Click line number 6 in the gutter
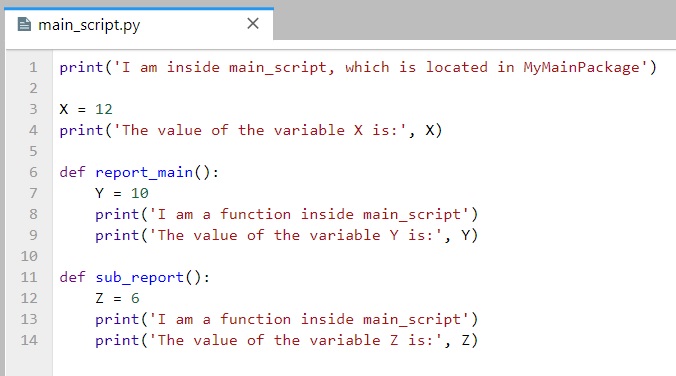Image resolution: width=676 pixels, height=376 pixels. [33, 172]
